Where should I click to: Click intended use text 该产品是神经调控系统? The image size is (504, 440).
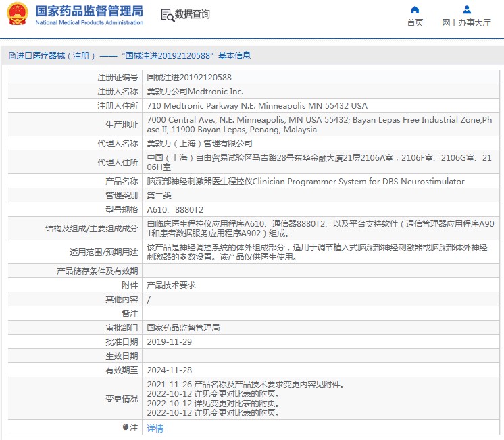click(318, 252)
